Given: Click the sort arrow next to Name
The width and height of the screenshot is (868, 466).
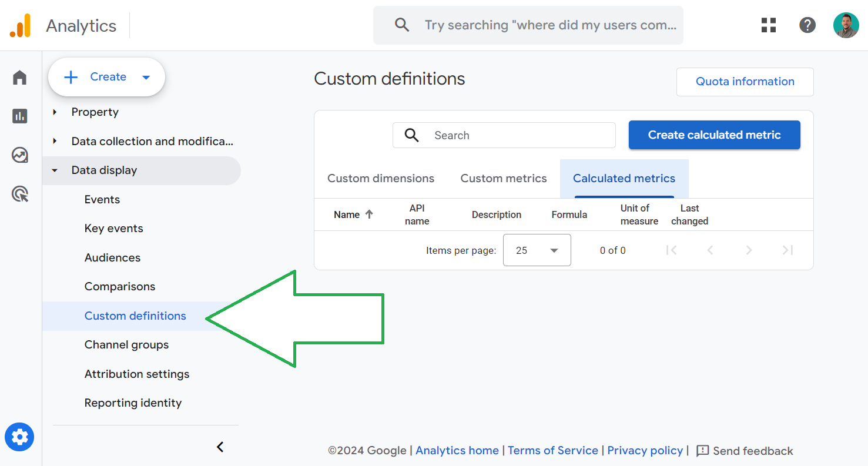Looking at the screenshot, I should (x=369, y=214).
